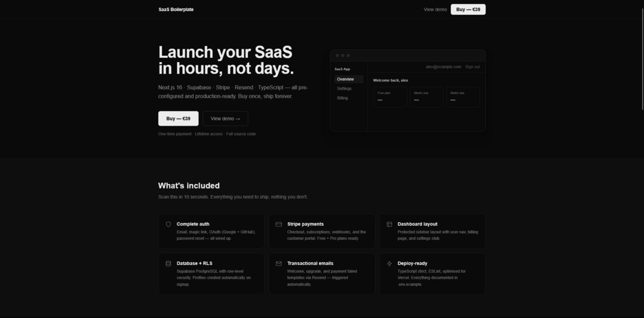Click SaaS App label in mockup sidebar
This screenshot has width=644, height=318.
pos(342,69)
